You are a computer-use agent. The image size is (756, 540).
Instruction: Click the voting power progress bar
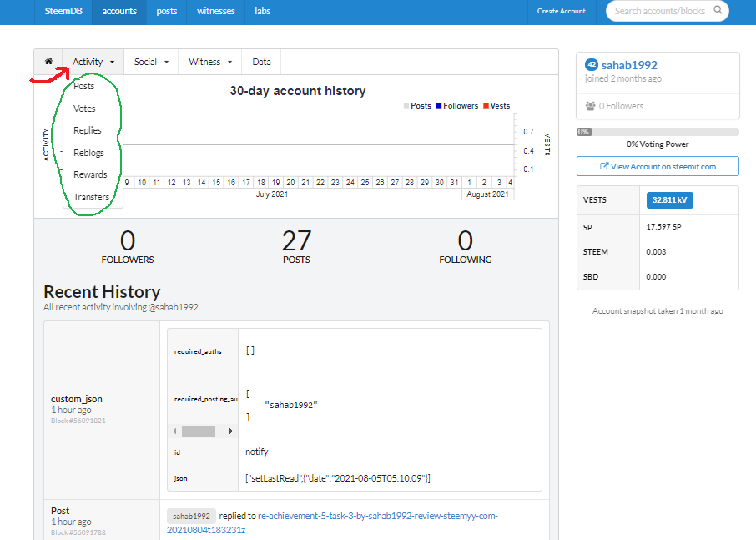658,132
